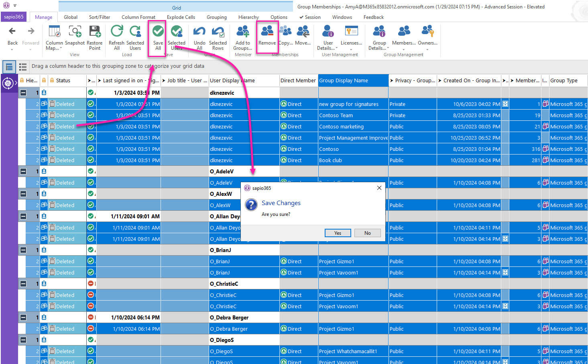Click the User Display Name column header
The width and height of the screenshot is (588, 364).
[x=244, y=81]
